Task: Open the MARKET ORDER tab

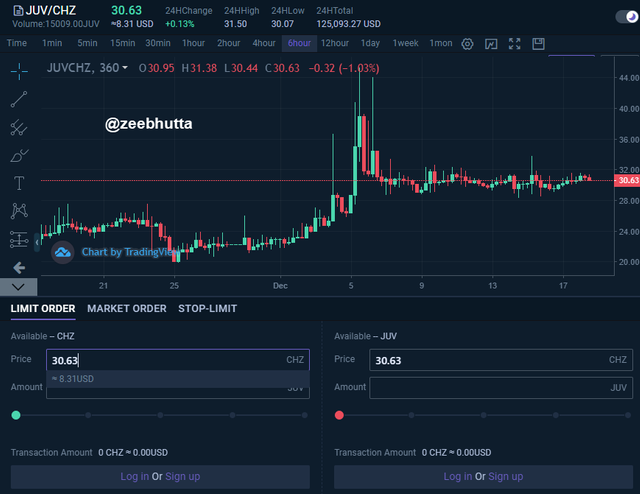Action: pos(127,309)
